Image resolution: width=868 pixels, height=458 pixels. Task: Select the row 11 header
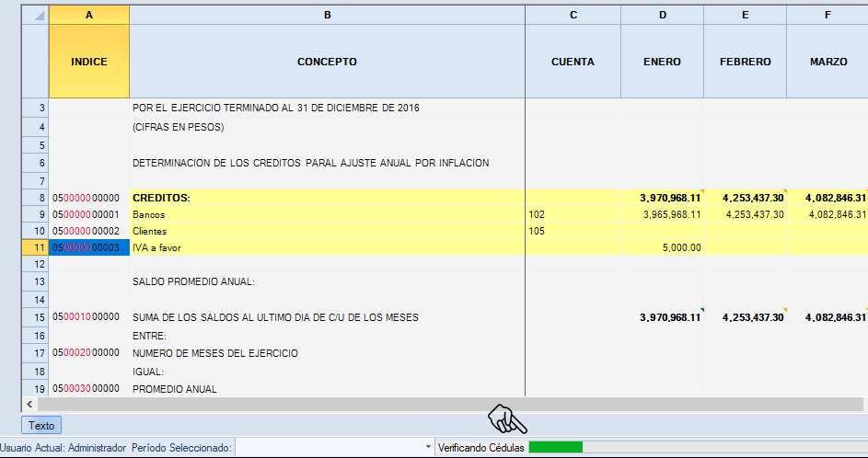[x=34, y=248]
